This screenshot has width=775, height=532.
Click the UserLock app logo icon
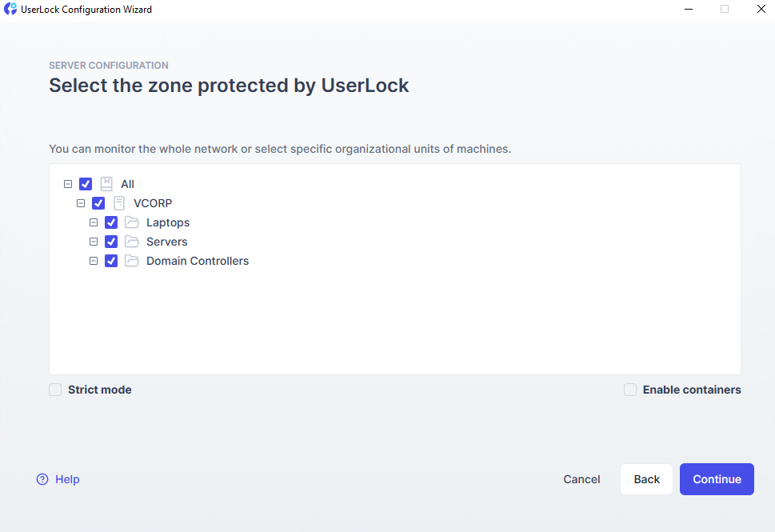[x=10, y=10]
